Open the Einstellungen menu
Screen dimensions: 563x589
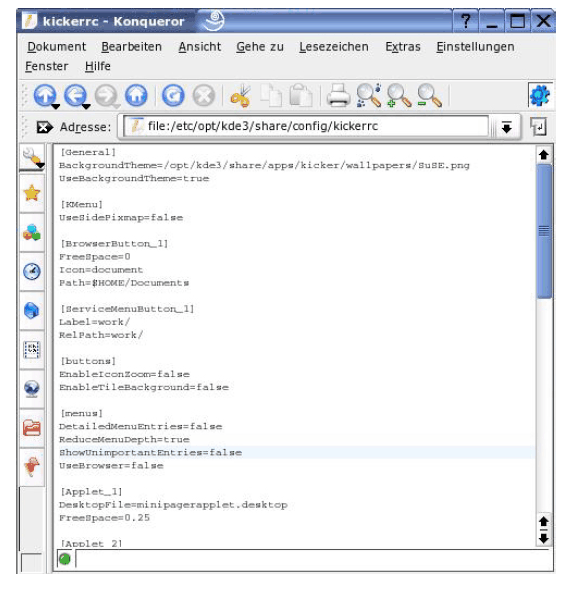click(x=475, y=47)
